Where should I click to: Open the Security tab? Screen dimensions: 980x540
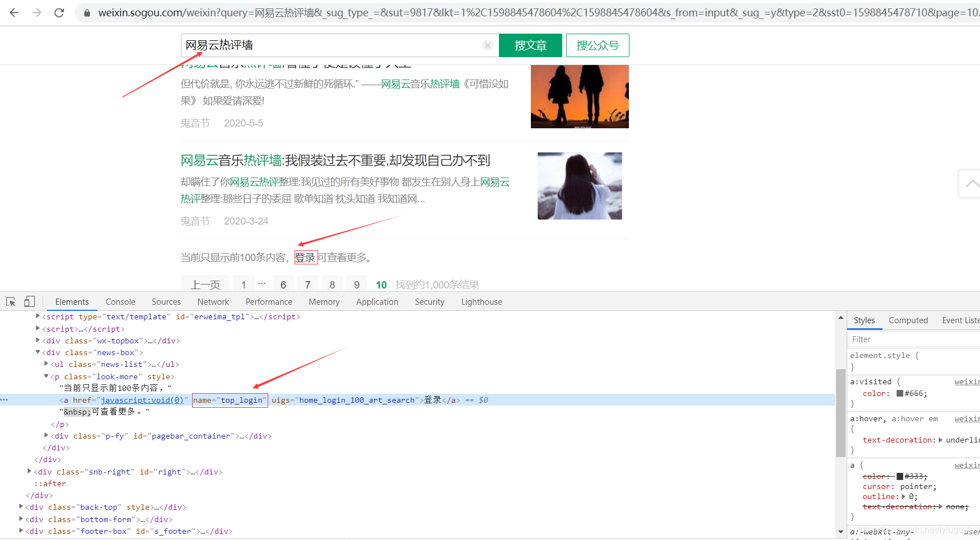pos(430,302)
